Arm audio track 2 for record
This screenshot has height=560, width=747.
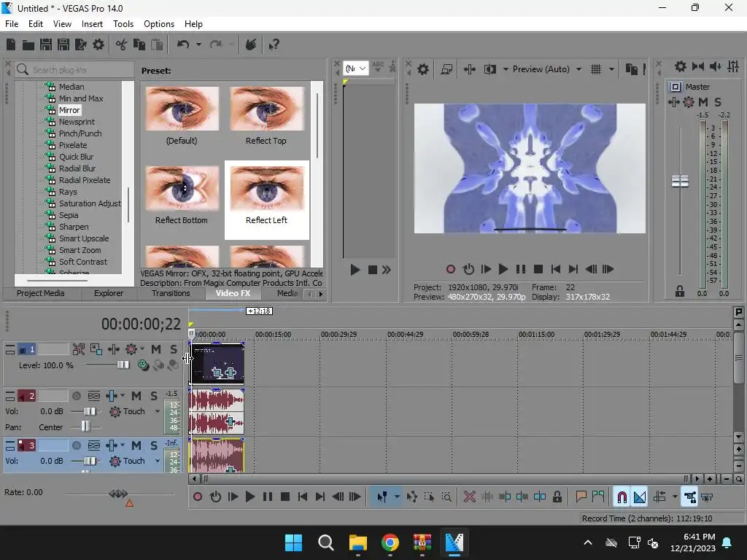tap(76, 396)
